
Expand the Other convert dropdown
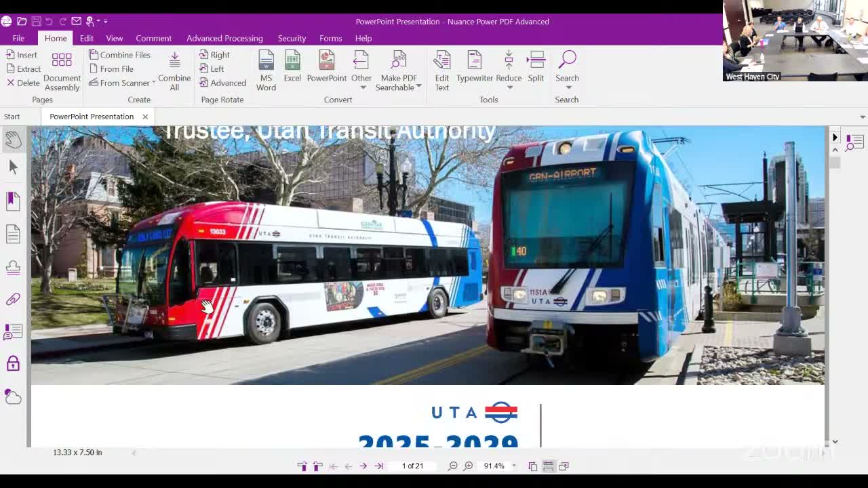pos(361,87)
